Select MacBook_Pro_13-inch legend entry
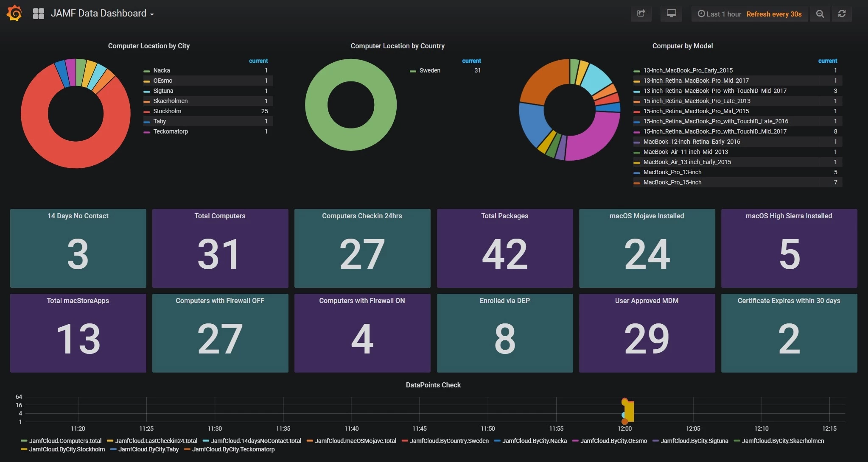 [672, 172]
